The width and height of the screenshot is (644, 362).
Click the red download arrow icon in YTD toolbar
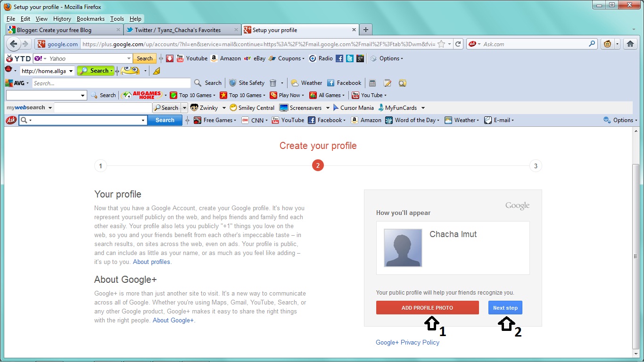point(170,58)
